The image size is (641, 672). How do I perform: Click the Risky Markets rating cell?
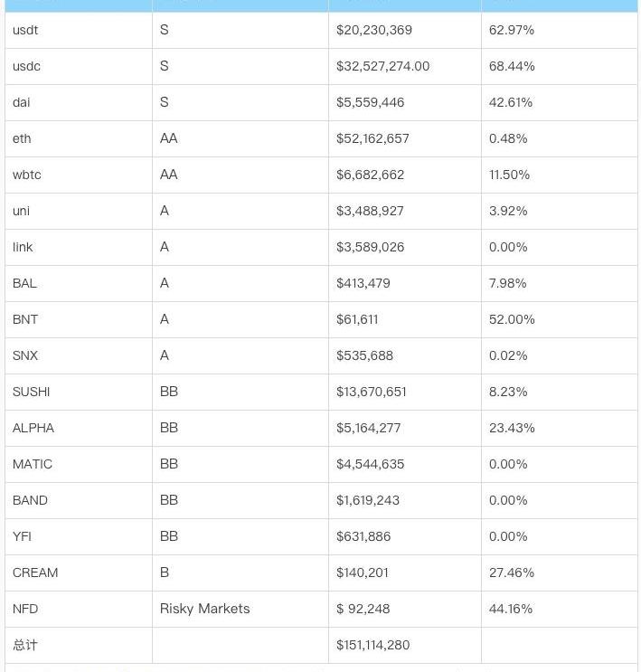tap(204, 609)
